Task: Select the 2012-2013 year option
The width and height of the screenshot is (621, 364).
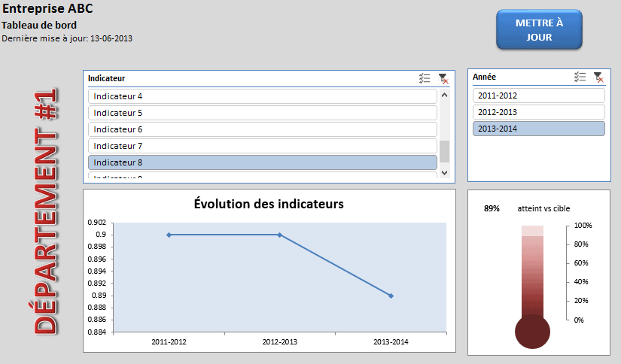Action: click(x=538, y=112)
